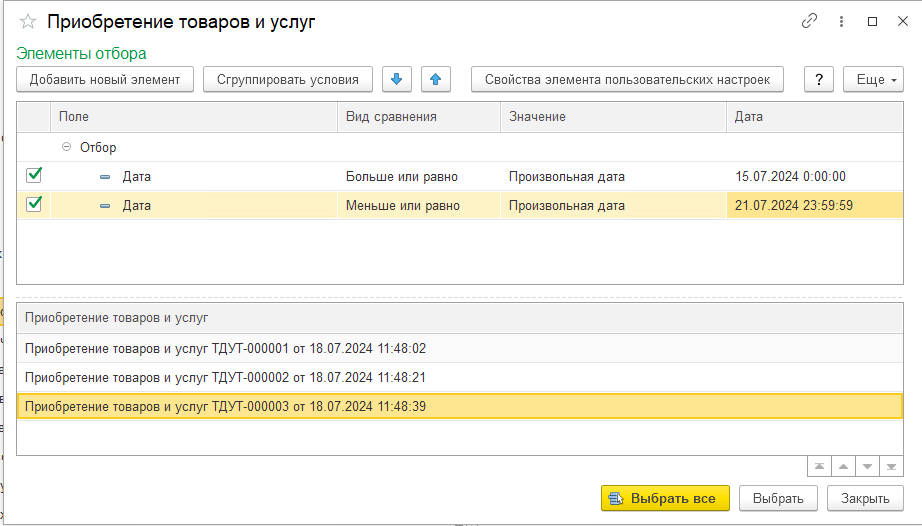Viewport: 922px width, 526px height.
Task: Collapse the Отбор group
Action: (66, 147)
